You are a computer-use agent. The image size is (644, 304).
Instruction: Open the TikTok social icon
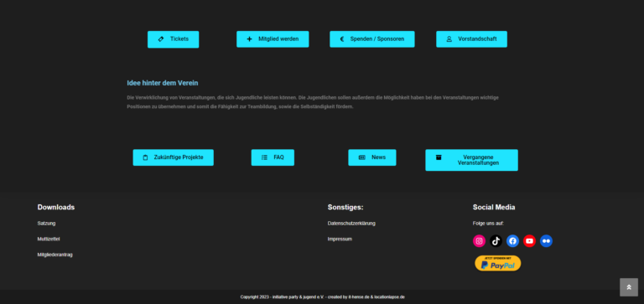496,241
